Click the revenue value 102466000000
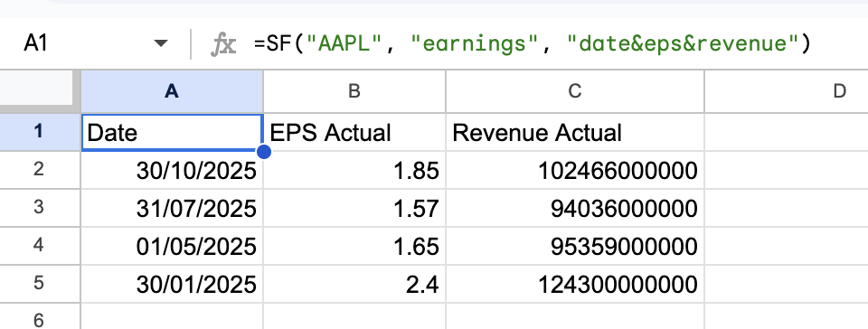 pos(575,170)
